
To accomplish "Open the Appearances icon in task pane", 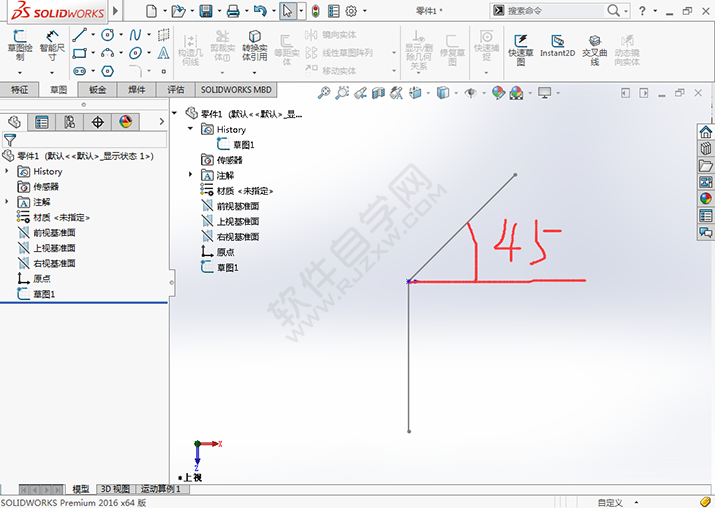I will [705, 198].
